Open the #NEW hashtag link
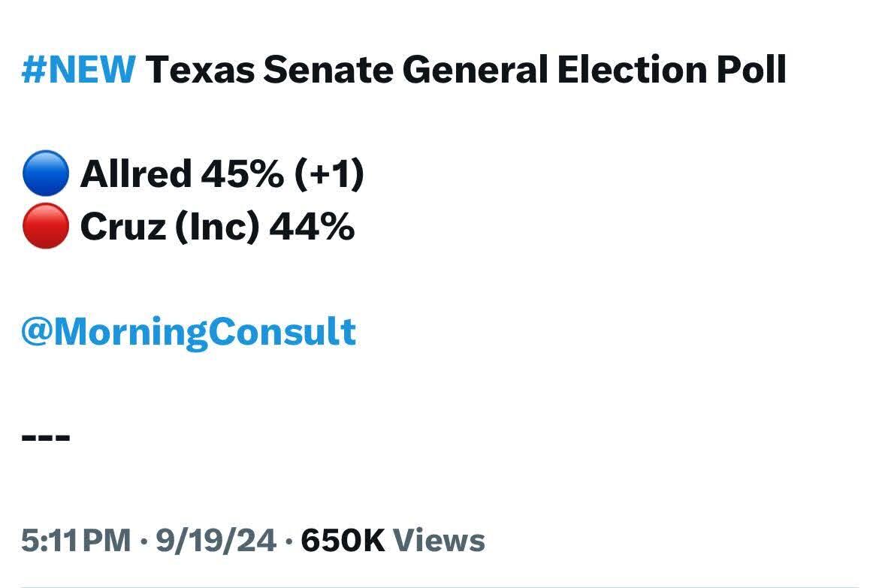Image resolution: width=879 pixels, height=588 pixels. pyautogui.click(x=78, y=70)
